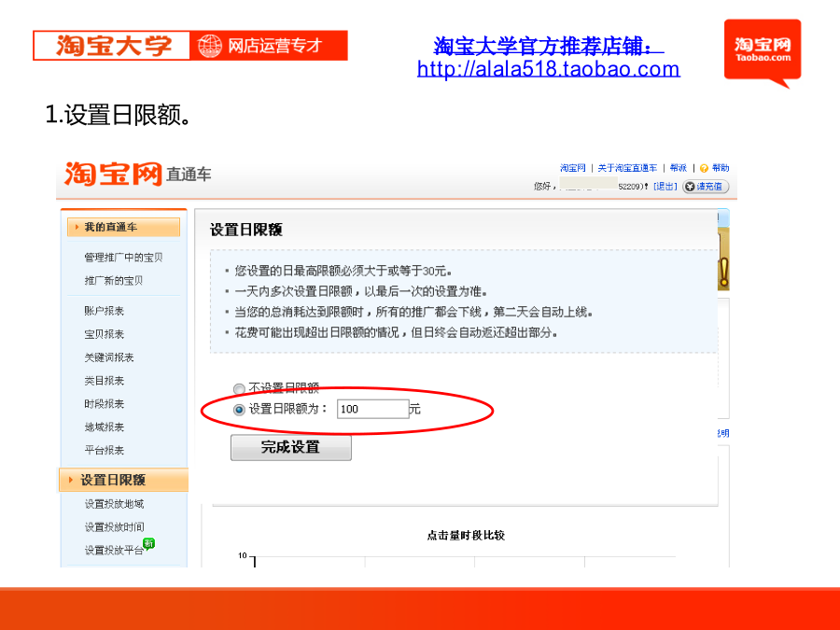The width and height of the screenshot is (840, 630).
Task: Open 我的直通车 sidebar section
Action: pyautogui.click(x=124, y=227)
